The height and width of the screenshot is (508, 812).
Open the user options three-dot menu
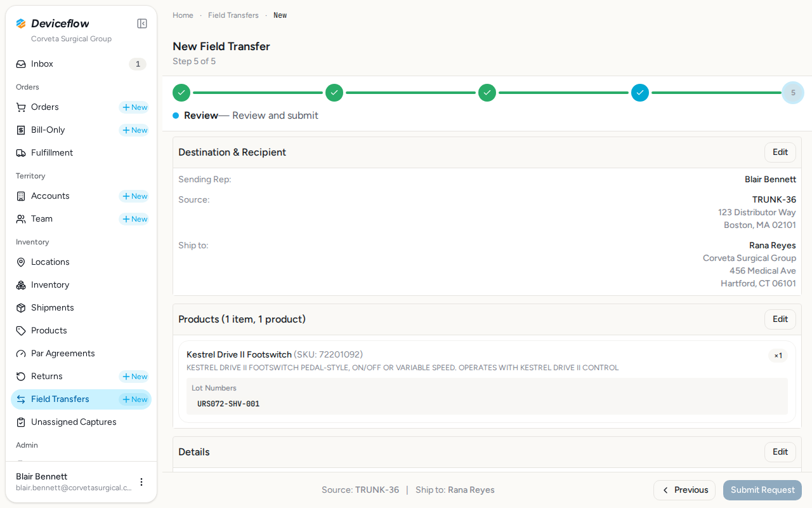pos(141,482)
